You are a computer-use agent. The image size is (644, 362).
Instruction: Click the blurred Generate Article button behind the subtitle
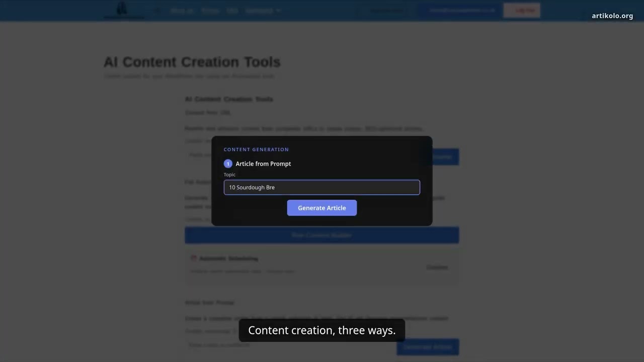(x=428, y=346)
